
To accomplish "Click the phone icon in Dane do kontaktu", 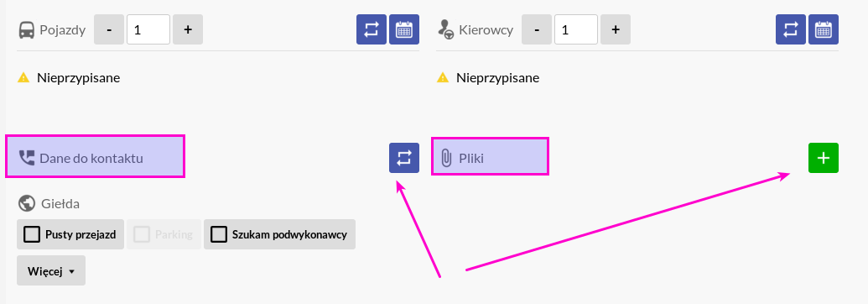I will click(x=26, y=158).
